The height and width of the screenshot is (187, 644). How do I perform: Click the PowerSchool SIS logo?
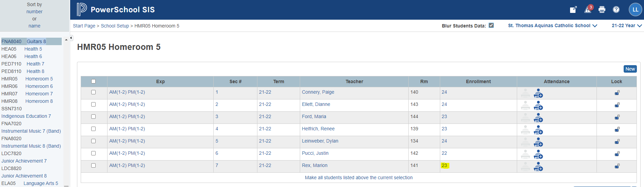pos(116,10)
